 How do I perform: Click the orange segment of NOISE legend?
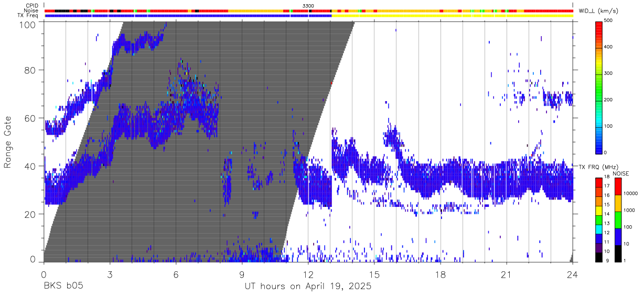coord(618,203)
